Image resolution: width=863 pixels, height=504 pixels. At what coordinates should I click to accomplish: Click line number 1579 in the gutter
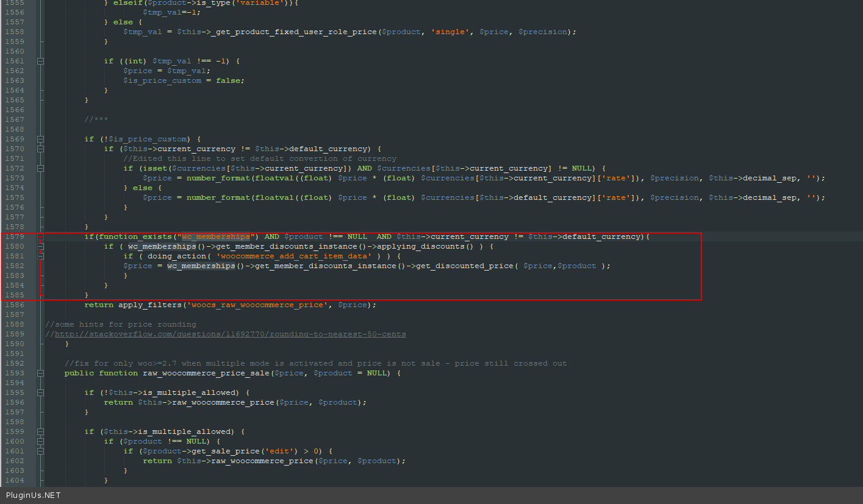pyautogui.click(x=15, y=236)
